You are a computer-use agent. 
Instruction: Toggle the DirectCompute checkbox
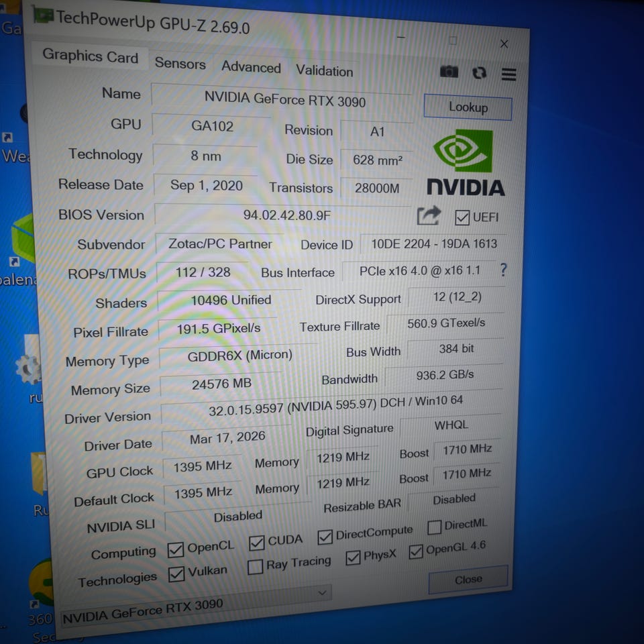point(325,537)
